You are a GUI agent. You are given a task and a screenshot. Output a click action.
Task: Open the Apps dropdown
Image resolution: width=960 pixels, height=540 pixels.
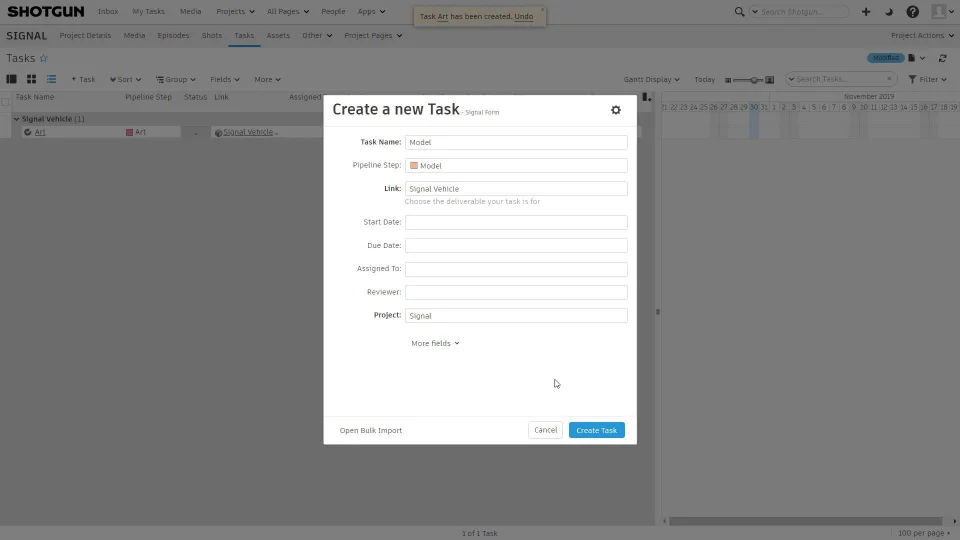[x=371, y=12]
